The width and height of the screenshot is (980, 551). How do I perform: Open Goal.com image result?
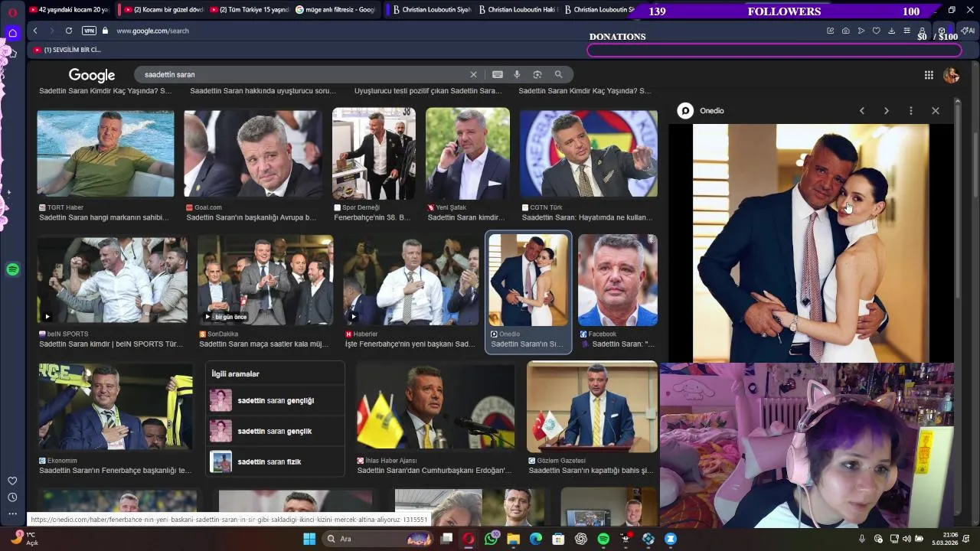[x=253, y=154]
